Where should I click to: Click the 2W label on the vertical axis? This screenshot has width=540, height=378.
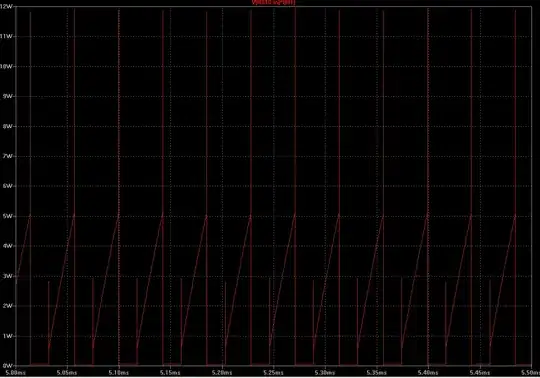click(8, 306)
